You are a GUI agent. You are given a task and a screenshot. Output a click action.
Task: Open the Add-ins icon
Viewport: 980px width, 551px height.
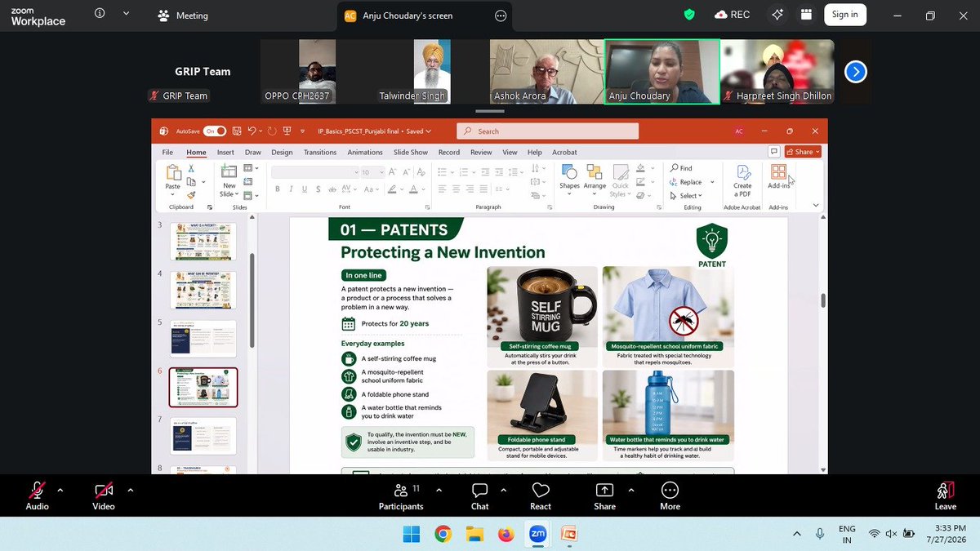click(x=778, y=172)
